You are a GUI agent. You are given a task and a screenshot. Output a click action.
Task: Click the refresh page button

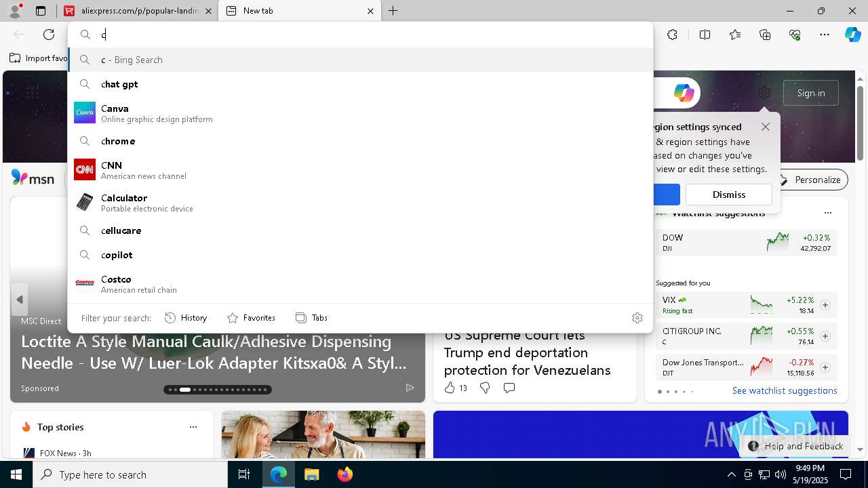[x=49, y=35]
